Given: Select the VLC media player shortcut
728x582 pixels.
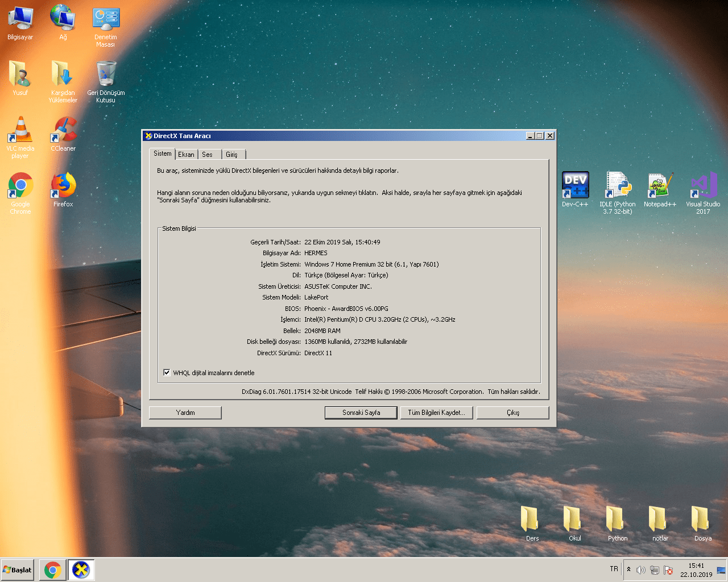Looking at the screenshot, I should click(x=20, y=137).
